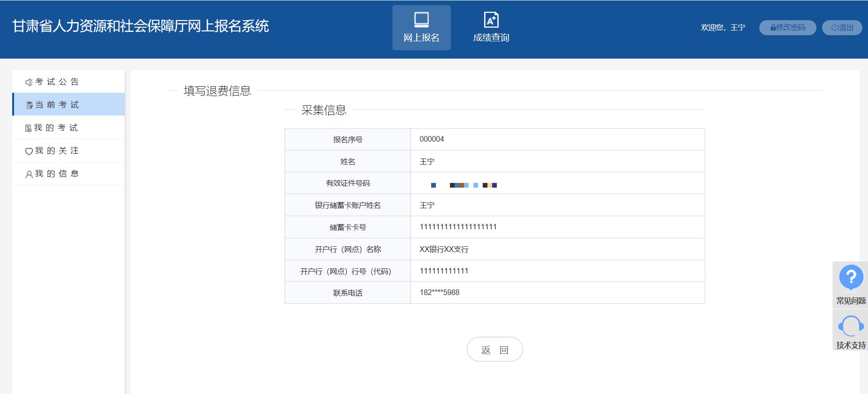Click the heart icon beside 我的关注
This screenshot has height=394, width=868.
point(29,151)
